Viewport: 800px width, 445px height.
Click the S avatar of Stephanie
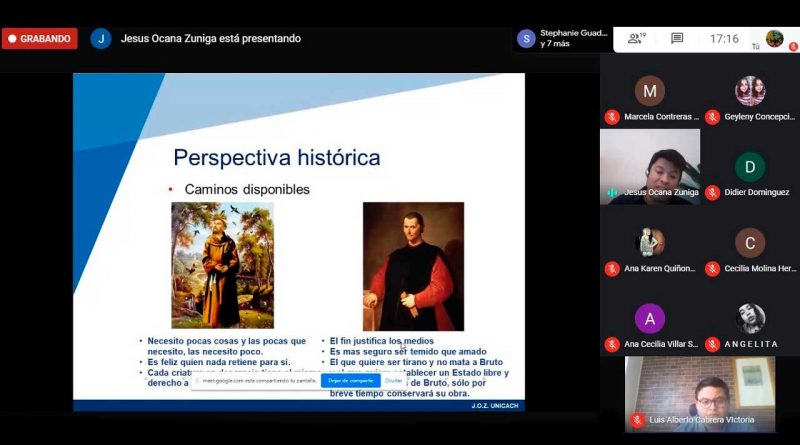[x=526, y=39]
